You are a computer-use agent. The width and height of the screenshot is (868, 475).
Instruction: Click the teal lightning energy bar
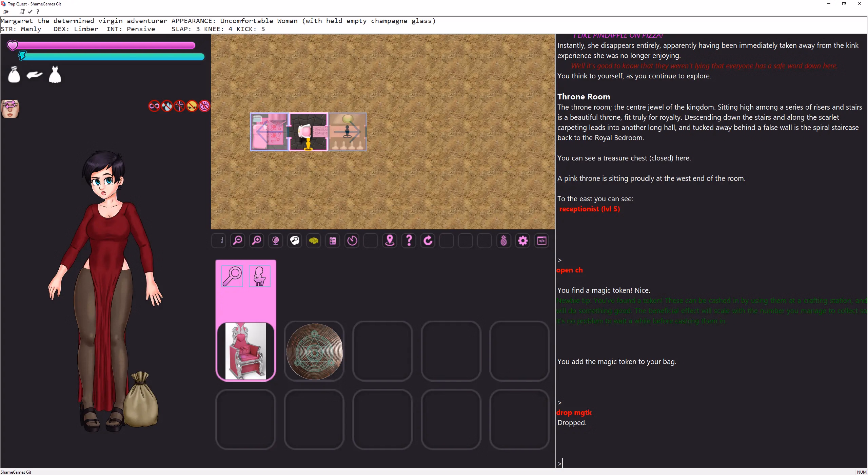coord(111,56)
